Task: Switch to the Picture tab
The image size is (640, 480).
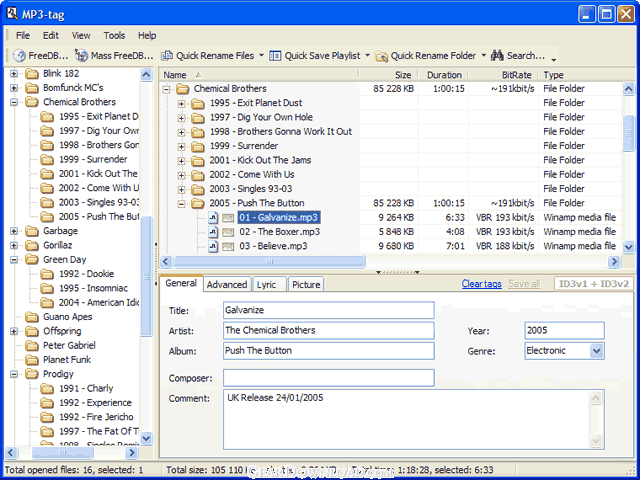Action: point(306,284)
